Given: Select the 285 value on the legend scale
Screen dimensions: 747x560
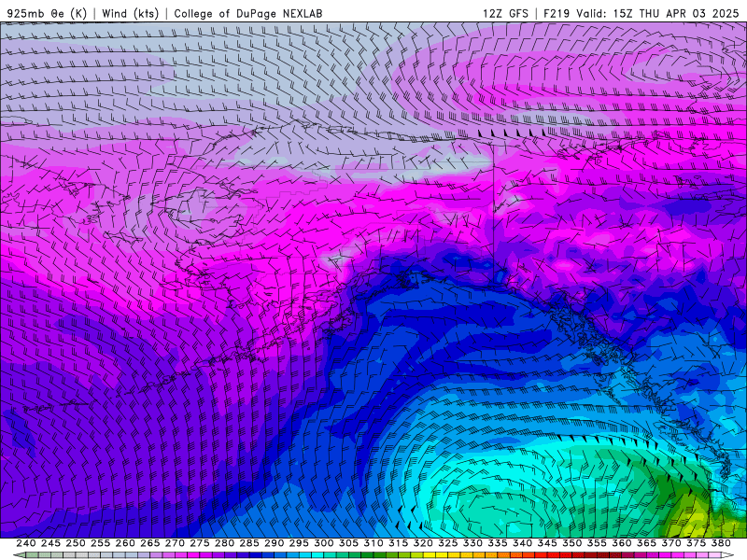Looking at the screenshot, I should click(x=249, y=543).
